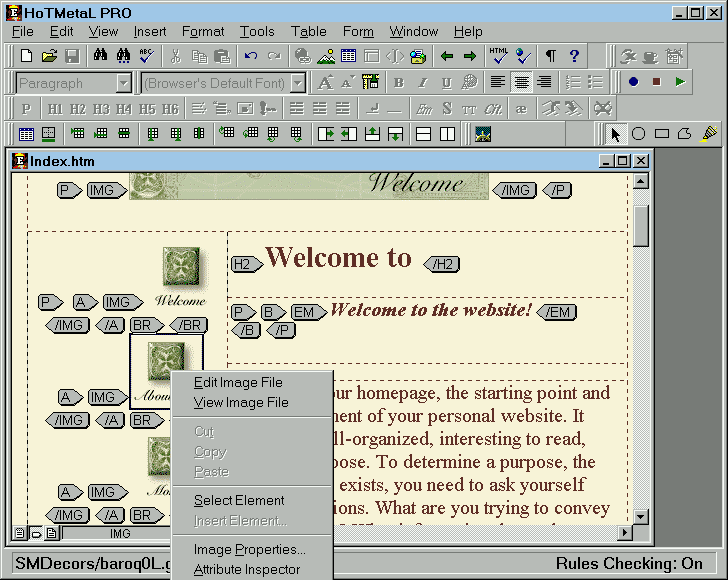Image resolution: width=728 pixels, height=580 pixels.
Task: Apply Heading 6 with H6 button
Action: (170, 109)
